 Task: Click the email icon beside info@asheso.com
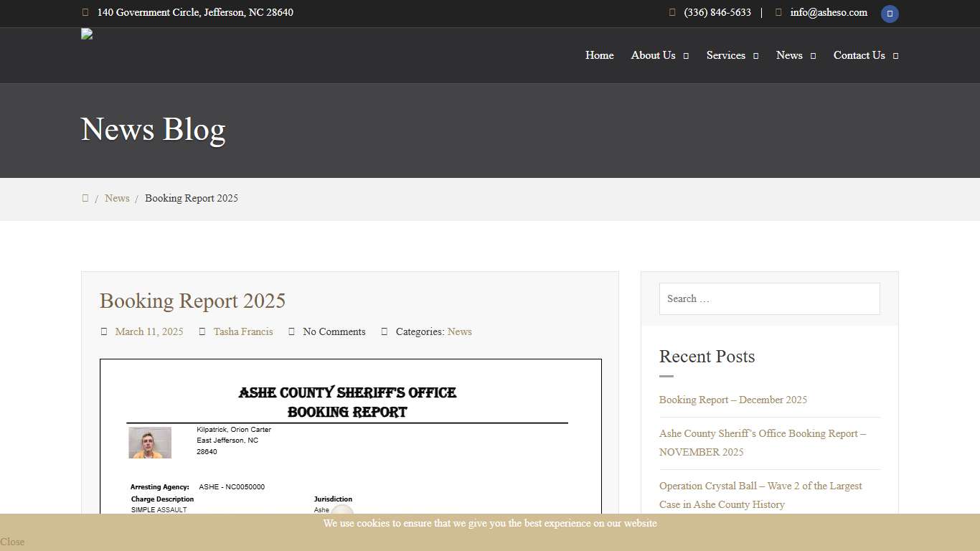(x=778, y=12)
